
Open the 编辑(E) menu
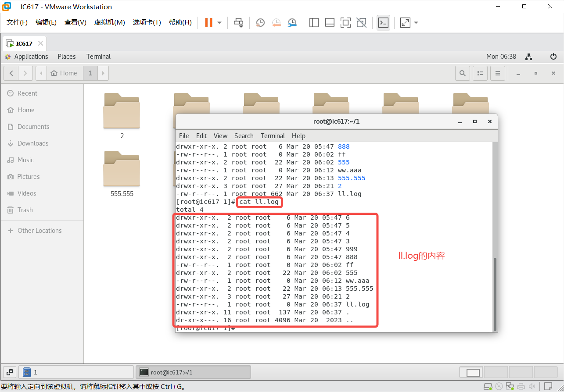(46, 22)
